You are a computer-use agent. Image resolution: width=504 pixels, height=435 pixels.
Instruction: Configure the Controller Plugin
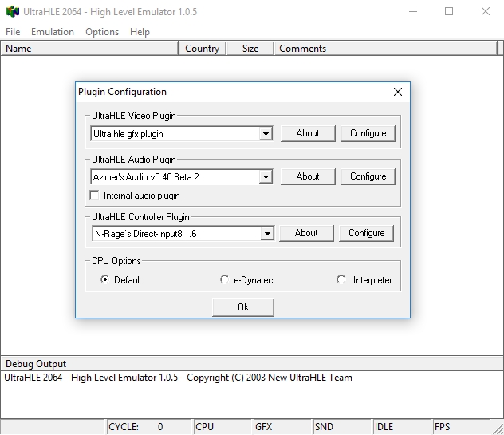pos(366,233)
